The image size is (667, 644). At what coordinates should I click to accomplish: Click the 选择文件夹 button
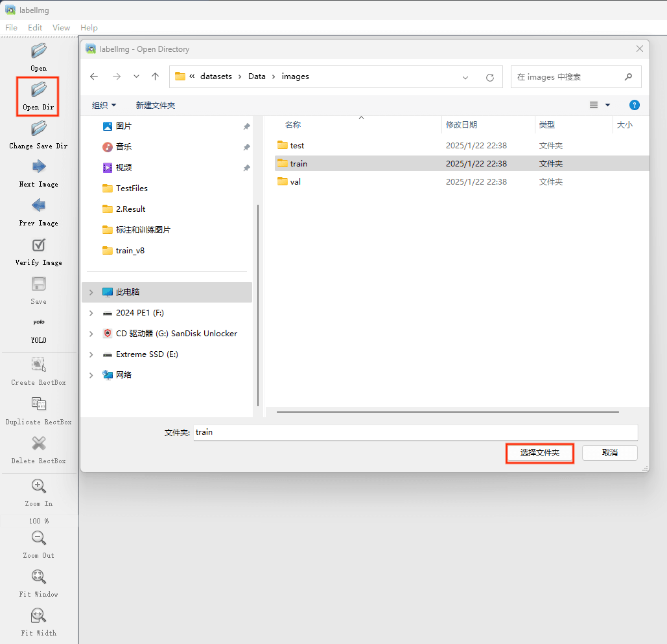tap(540, 453)
